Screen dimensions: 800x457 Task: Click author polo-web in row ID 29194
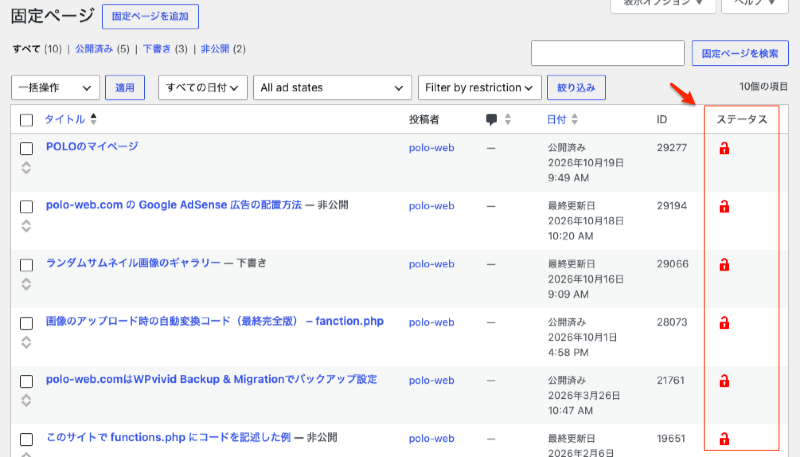pyautogui.click(x=432, y=206)
